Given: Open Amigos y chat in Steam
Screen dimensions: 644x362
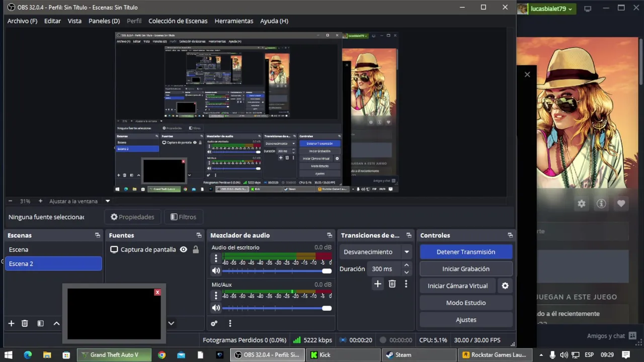Looking at the screenshot, I should [612, 336].
